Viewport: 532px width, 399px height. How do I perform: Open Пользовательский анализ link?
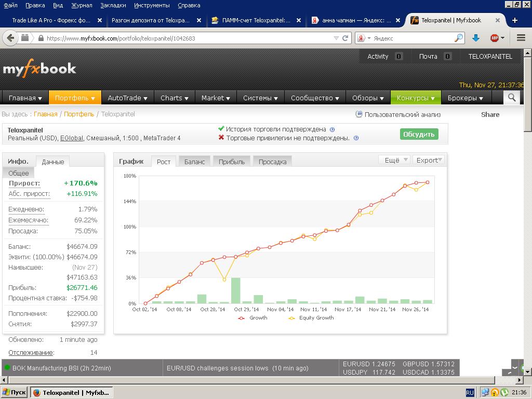pyautogui.click(x=403, y=114)
